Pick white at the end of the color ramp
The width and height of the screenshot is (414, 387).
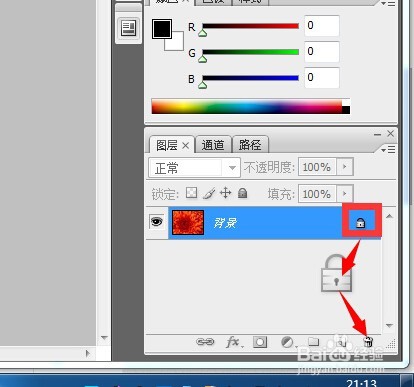(x=346, y=103)
